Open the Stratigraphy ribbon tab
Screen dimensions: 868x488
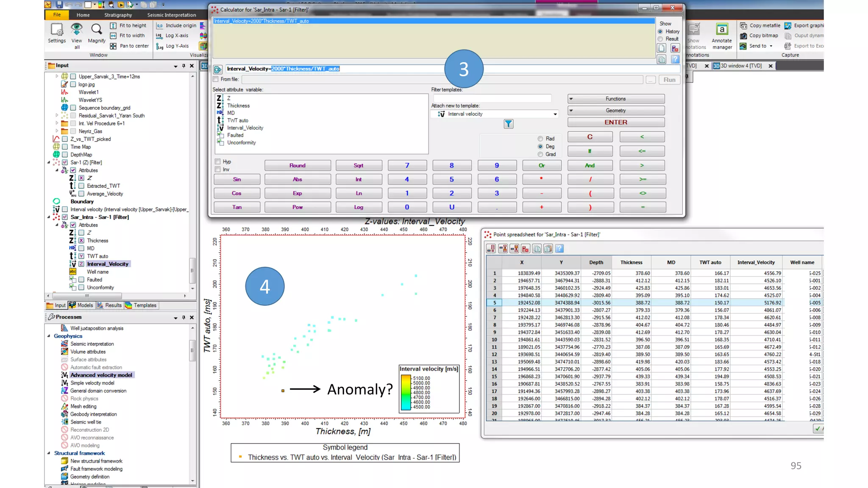click(x=118, y=15)
